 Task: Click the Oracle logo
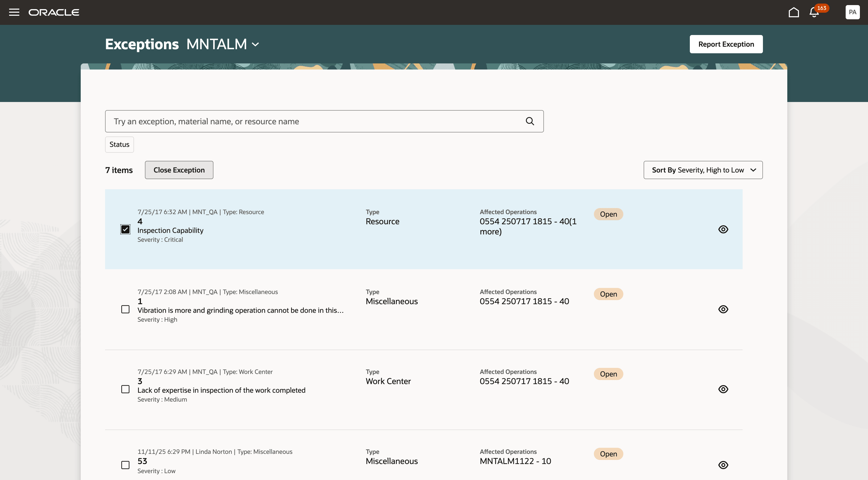54,12
